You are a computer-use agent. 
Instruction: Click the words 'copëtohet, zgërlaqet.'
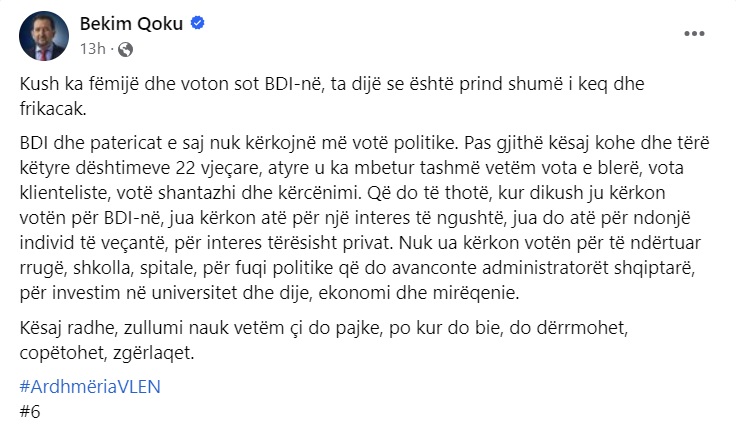point(107,353)
